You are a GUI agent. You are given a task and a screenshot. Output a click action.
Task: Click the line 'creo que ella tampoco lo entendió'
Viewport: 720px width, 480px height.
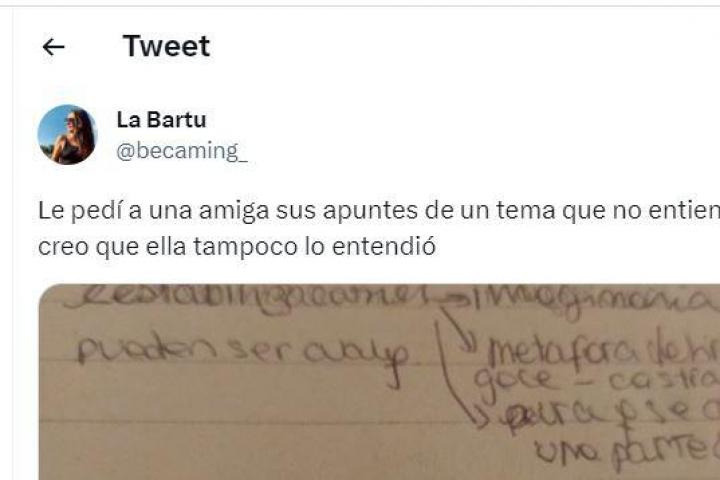[x=236, y=247]
